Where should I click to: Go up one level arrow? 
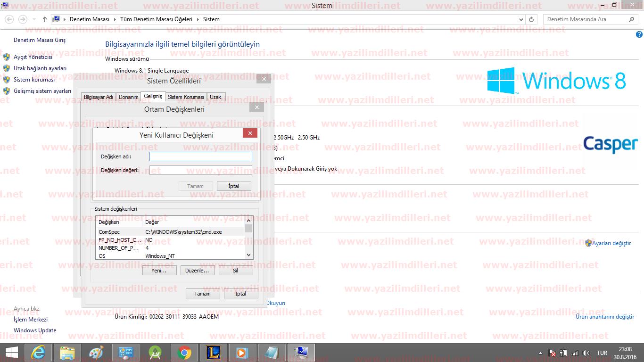pyautogui.click(x=44, y=19)
